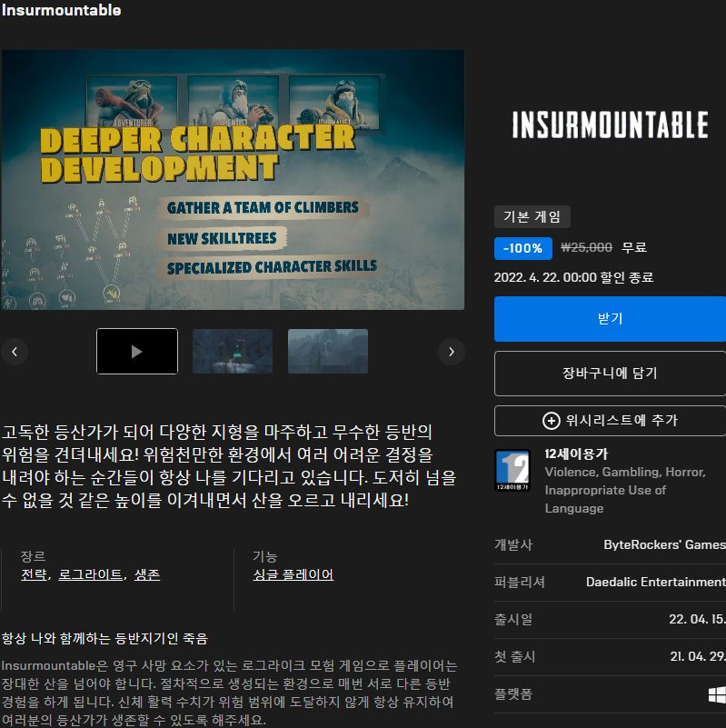
Task: Open the 로그라이트 genre link
Action: pyautogui.click(x=91, y=574)
